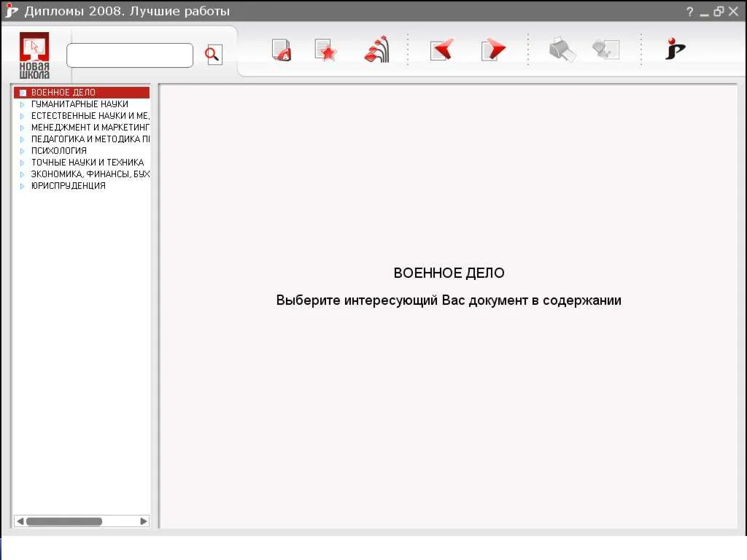The height and width of the screenshot is (560, 747).
Task: Open the font/text settings document icon
Action: point(281,50)
